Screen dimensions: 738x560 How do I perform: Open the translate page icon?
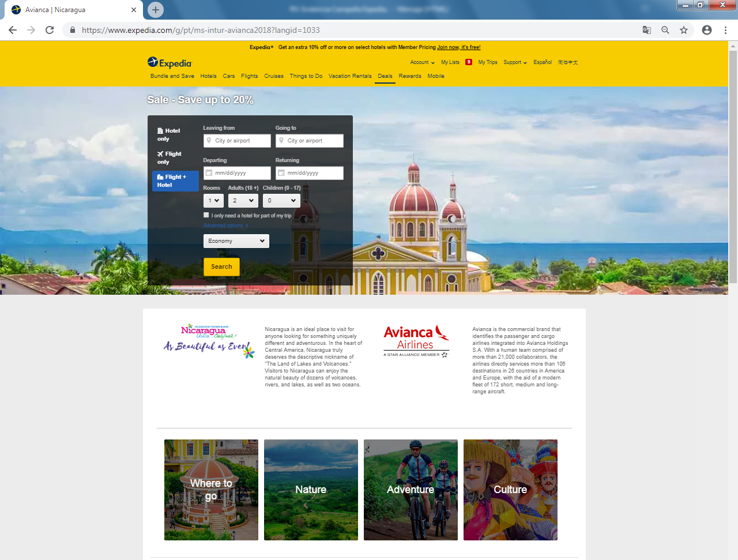point(647,30)
